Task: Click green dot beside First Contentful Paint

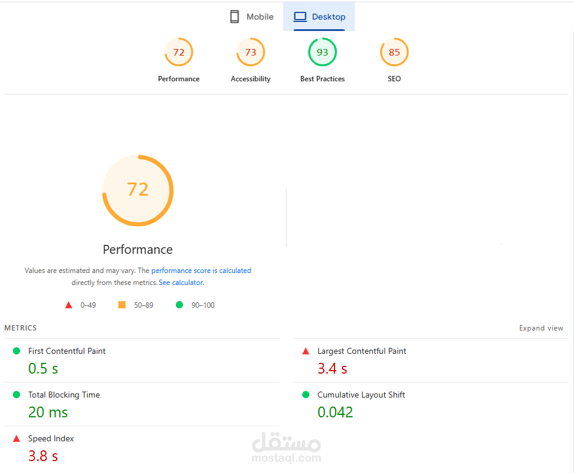Action: [x=16, y=351]
